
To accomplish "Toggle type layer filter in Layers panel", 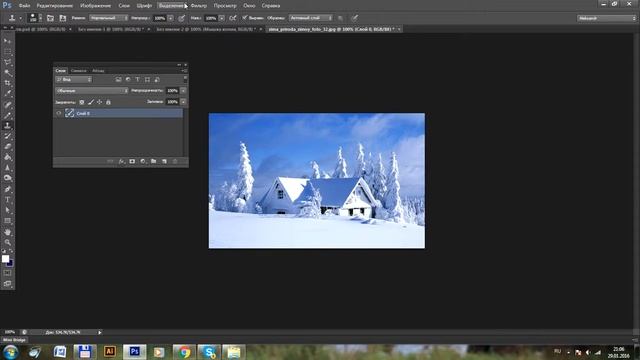I will click(x=138, y=80).
